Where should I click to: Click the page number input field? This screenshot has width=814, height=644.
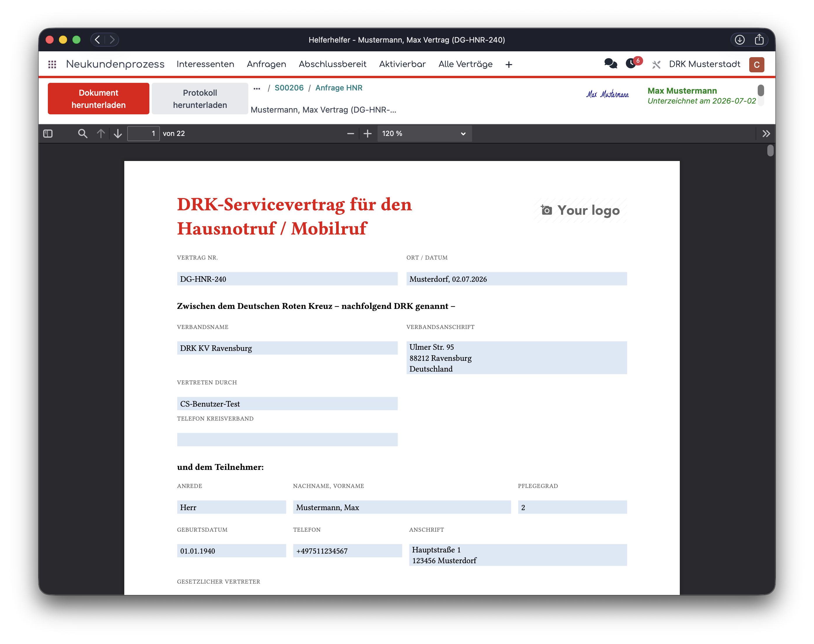tap(143, 134)
